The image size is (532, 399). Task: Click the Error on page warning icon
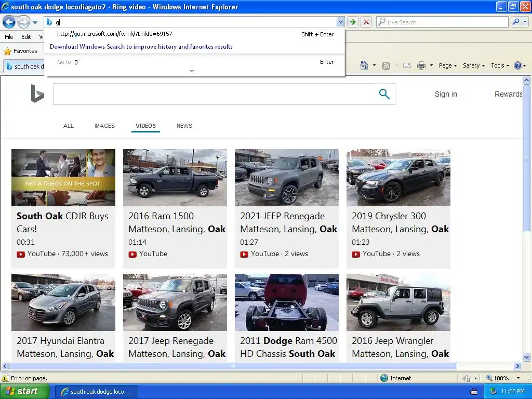tap(5, 378)
